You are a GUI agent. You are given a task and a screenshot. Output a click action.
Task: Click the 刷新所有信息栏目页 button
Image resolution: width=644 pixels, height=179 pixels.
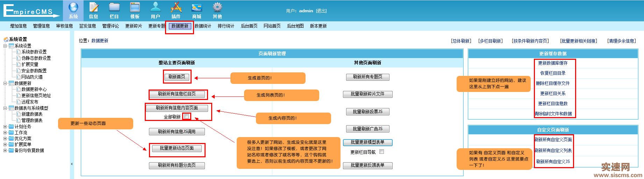point(177,94)
